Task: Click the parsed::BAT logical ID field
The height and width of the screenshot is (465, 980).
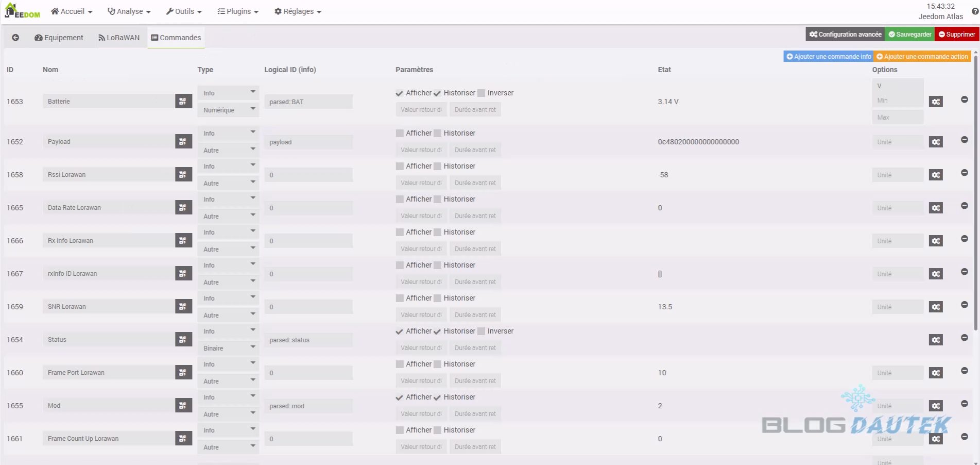Action: click(308, 102)
